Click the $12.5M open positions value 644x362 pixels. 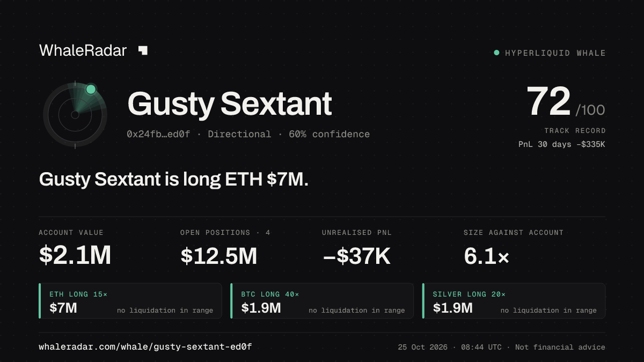(219, 256)
